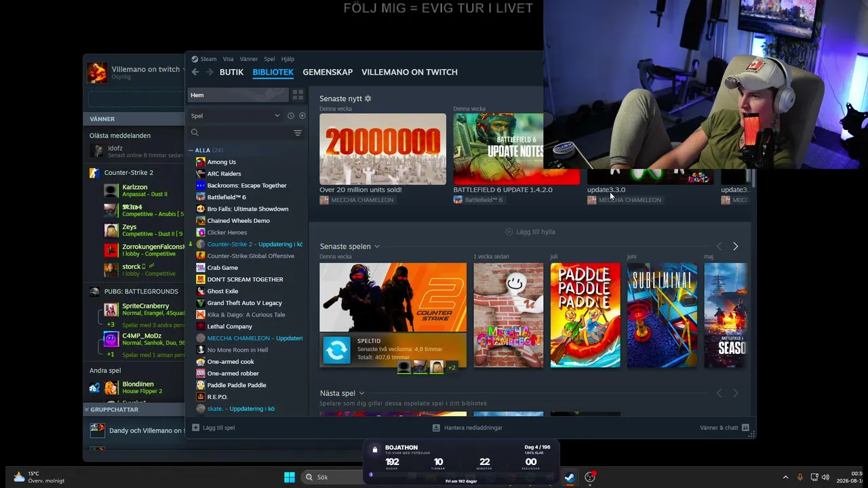The height and width of the screenshot is (488, 868).
Task: Open Subliminal game cover
Action: pos(662,315)
